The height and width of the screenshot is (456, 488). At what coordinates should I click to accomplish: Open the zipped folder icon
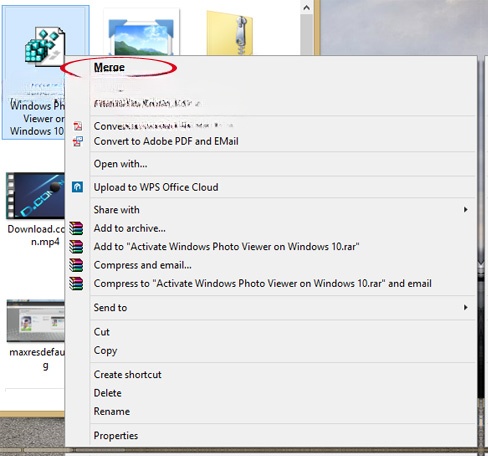coord(230,33)
